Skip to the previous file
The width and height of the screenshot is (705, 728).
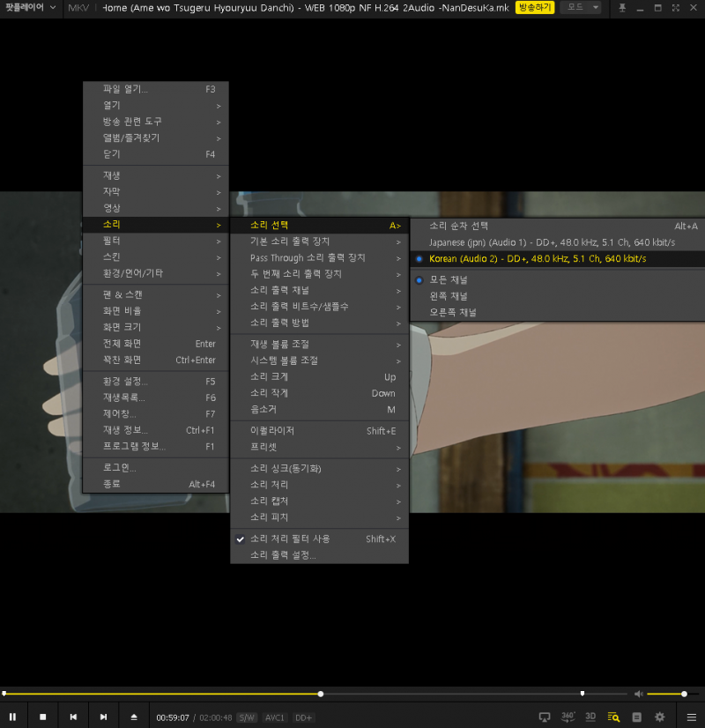tap(73, 717)
